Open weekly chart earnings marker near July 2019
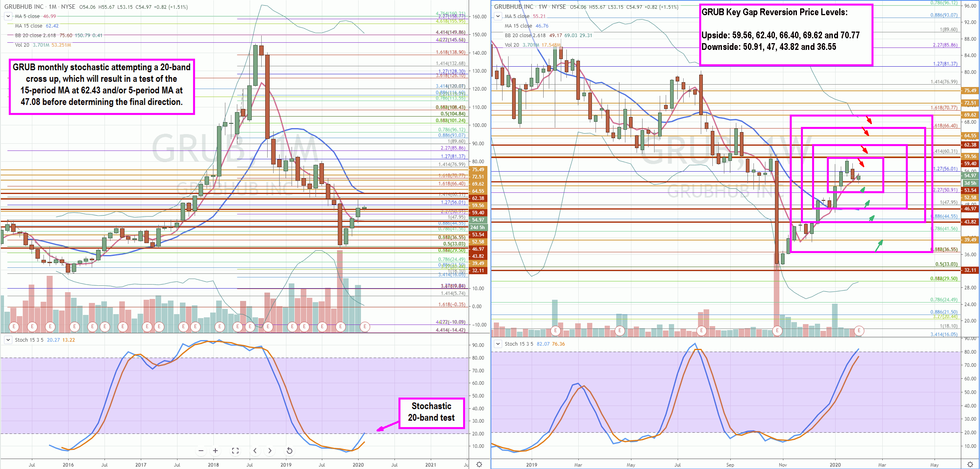Screen dimensions: 980x469 tap(701, 330)
